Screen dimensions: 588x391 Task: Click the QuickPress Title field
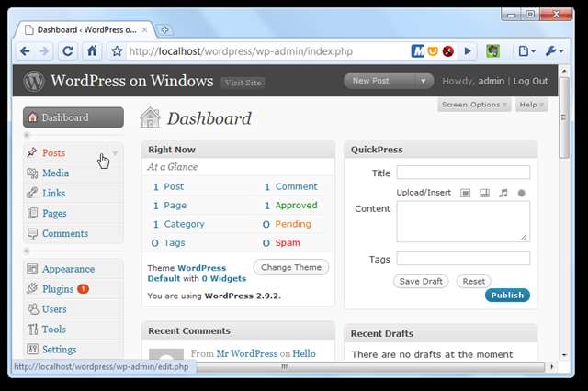pos(463,173)
